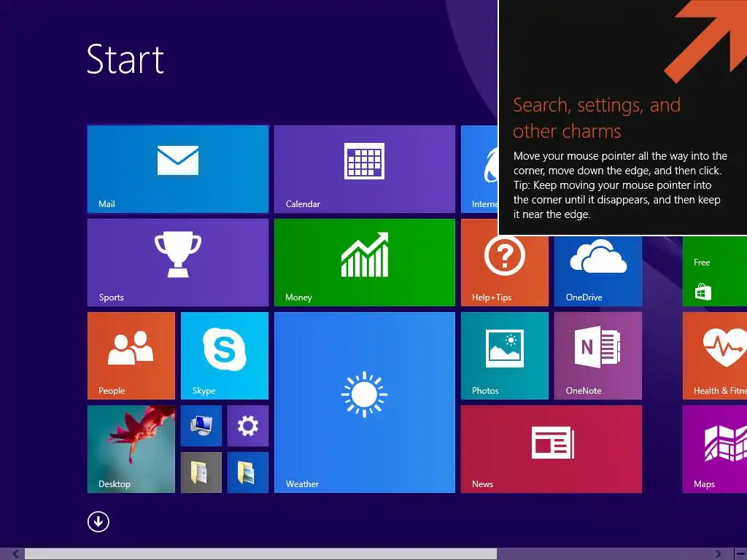Viewport: 747px width, 560px height.
Task: Open the Photos tile
Action: (x=505, y=356)
